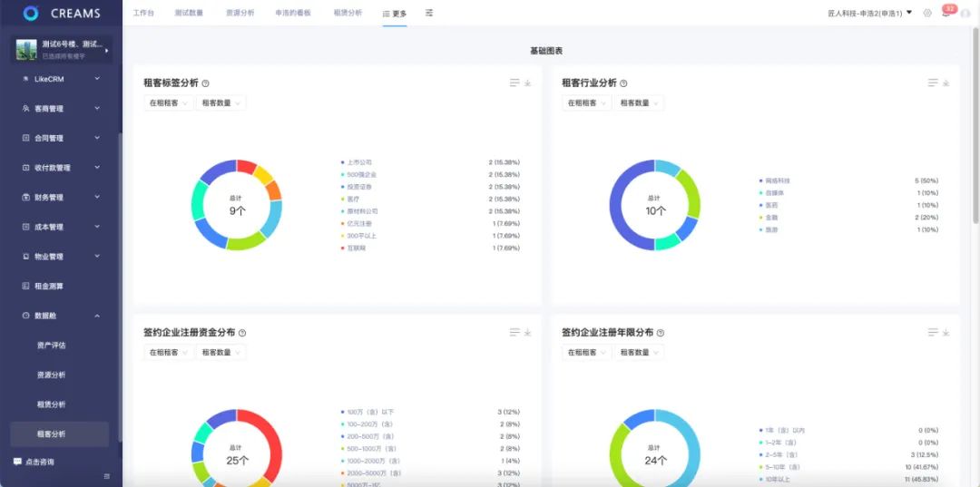This screenshot has width=980, height=487.
Task: Click the 点击咨询 chat icon
Action: pos(17,462)
